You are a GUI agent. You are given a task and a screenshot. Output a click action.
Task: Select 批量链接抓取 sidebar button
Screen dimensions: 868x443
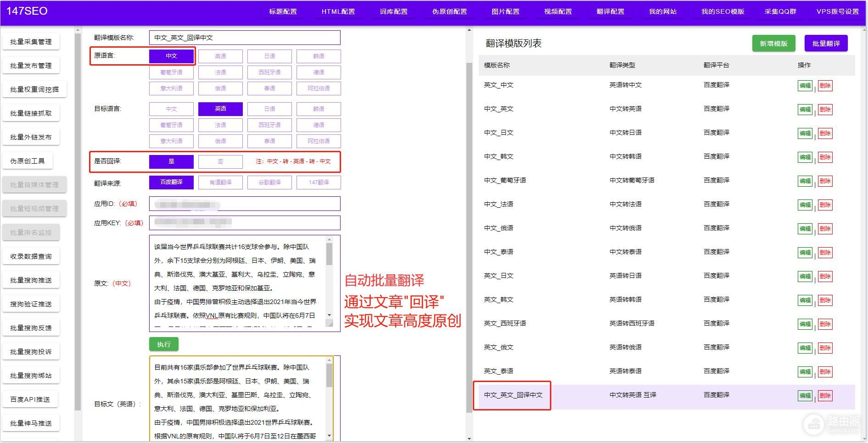(31, 113)
